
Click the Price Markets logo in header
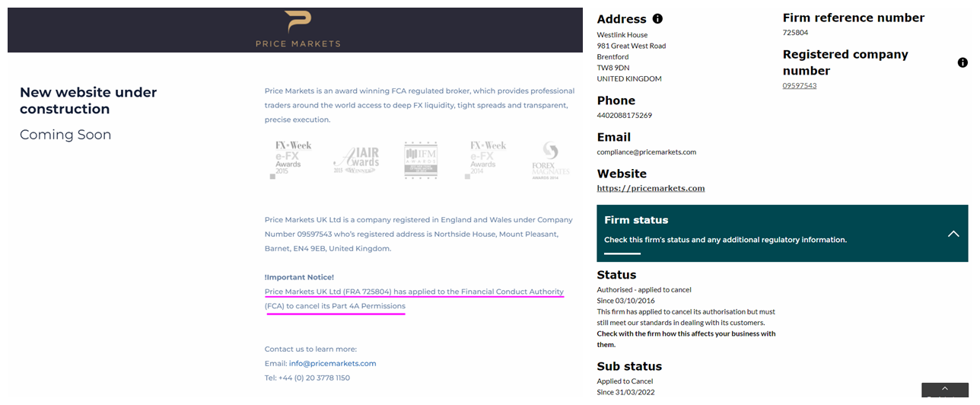[x=297, y=29]
